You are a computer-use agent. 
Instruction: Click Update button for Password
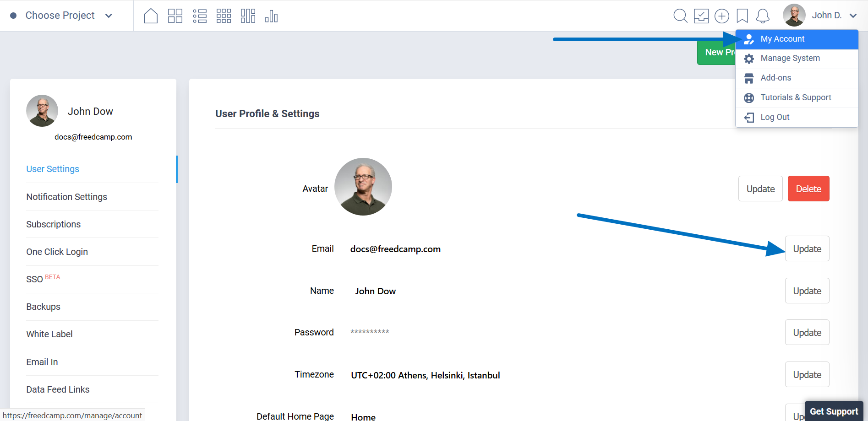pos(807,333)
